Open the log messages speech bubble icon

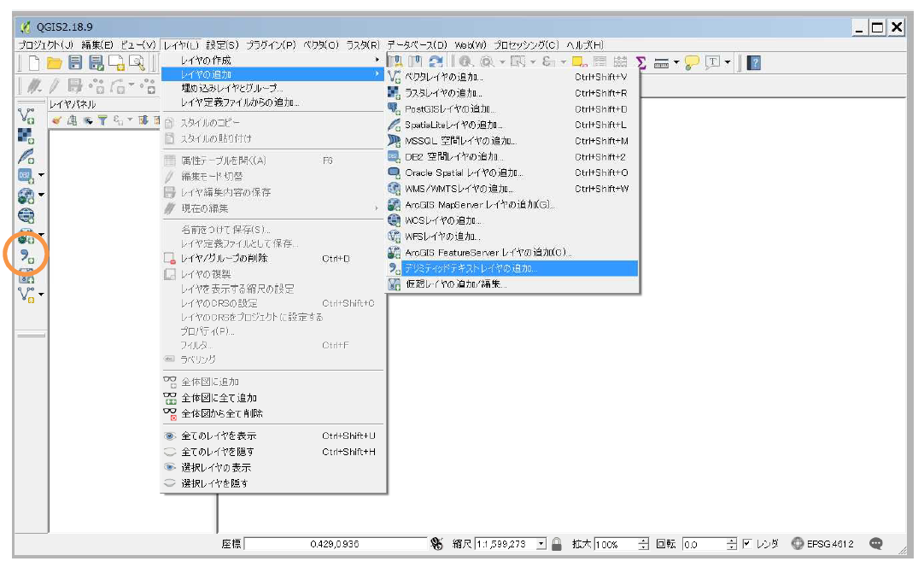875,544
